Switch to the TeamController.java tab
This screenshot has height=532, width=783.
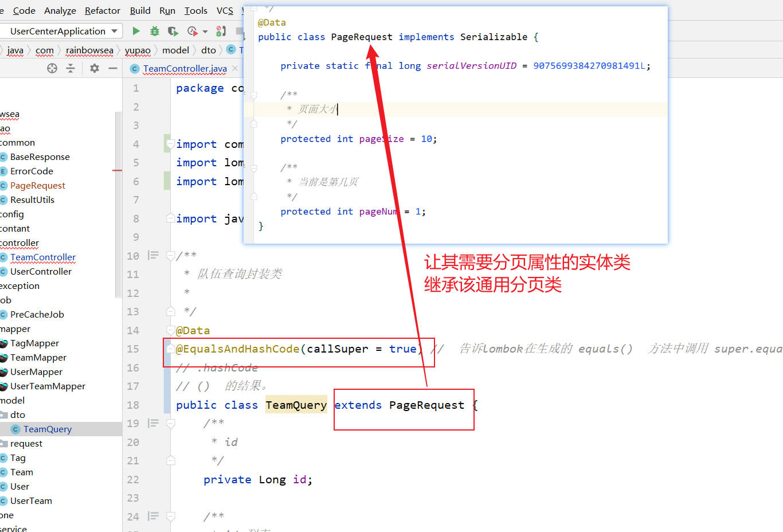point(185,69)
